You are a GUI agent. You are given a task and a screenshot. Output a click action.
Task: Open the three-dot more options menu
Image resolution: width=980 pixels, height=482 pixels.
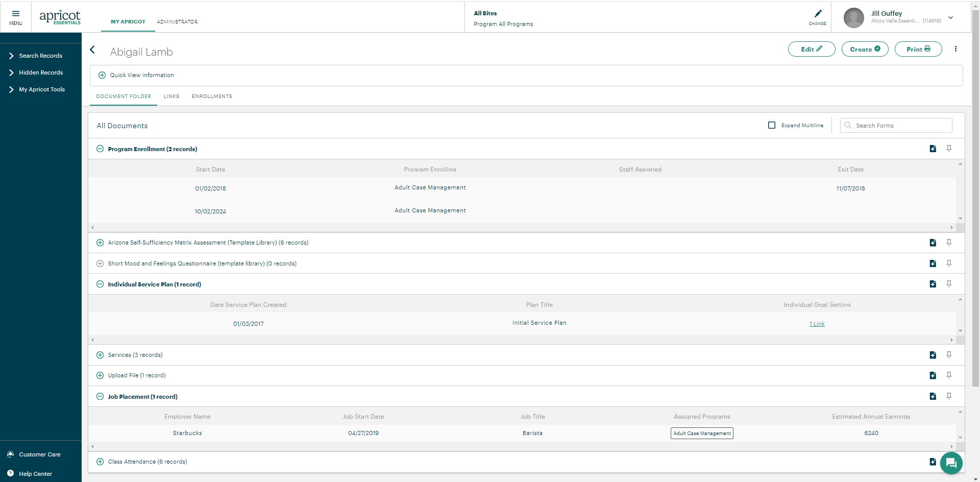955,49
